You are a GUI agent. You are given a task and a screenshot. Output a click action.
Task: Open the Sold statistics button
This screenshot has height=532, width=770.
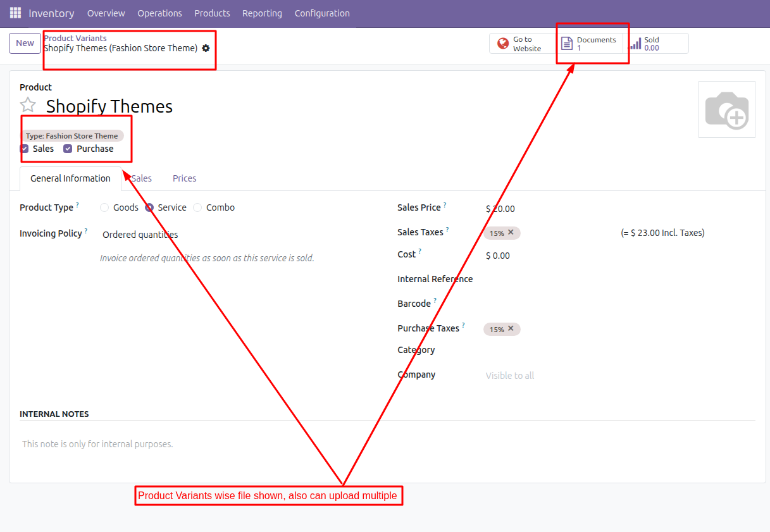click(x=655, y=44)
